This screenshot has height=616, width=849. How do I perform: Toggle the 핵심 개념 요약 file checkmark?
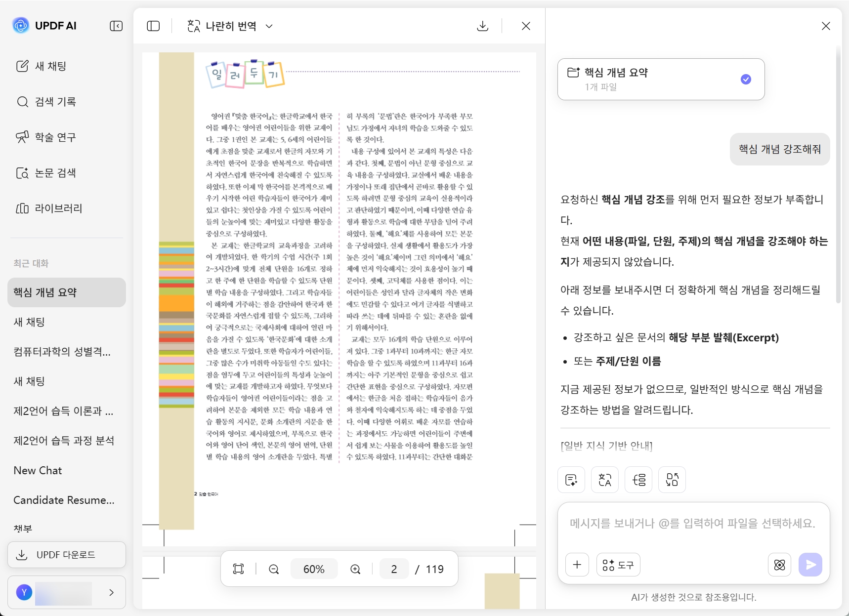746,79
